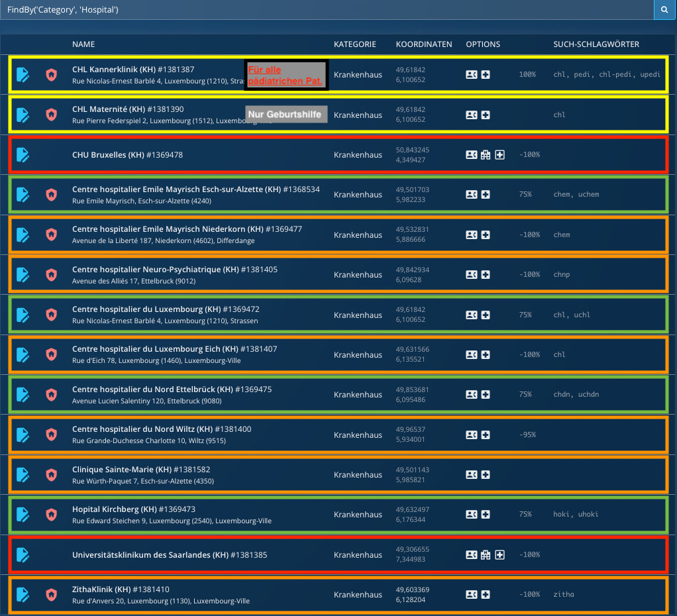Sort by the KATEGORIE column header
The image size is (677, 616).
(x=355, y=44)
